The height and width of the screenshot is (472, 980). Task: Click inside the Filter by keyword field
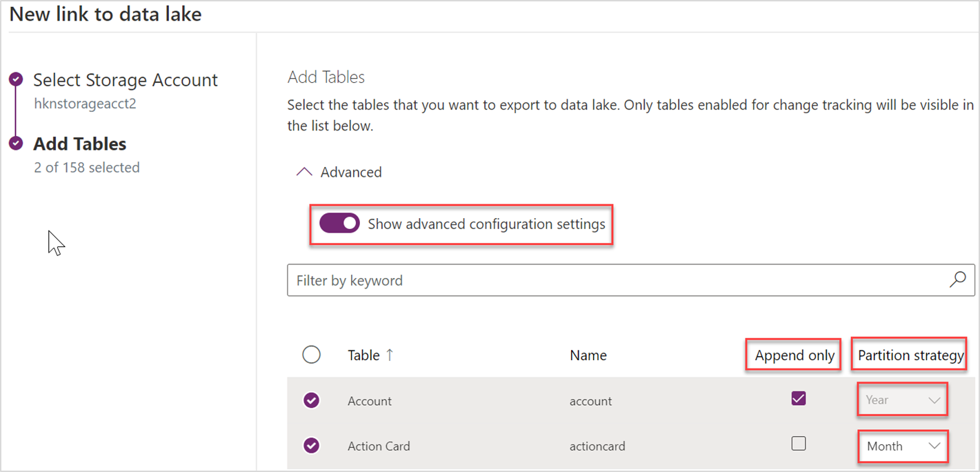click(x=483, y=279)
